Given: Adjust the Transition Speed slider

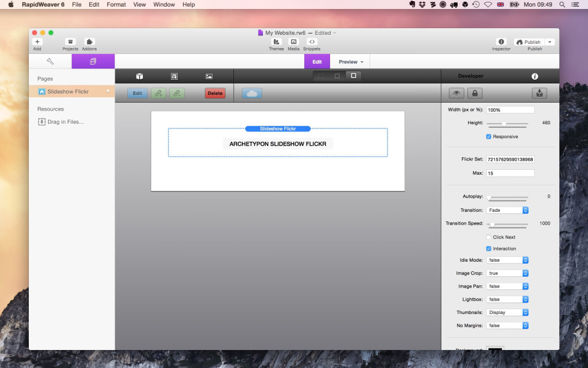Looking at the screenshot, I should tap(507, 225).
